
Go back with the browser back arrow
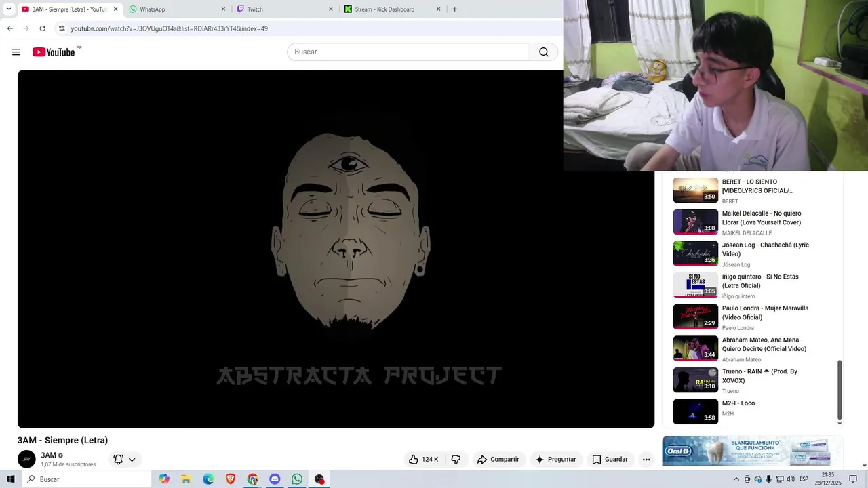tap(9, 28)
